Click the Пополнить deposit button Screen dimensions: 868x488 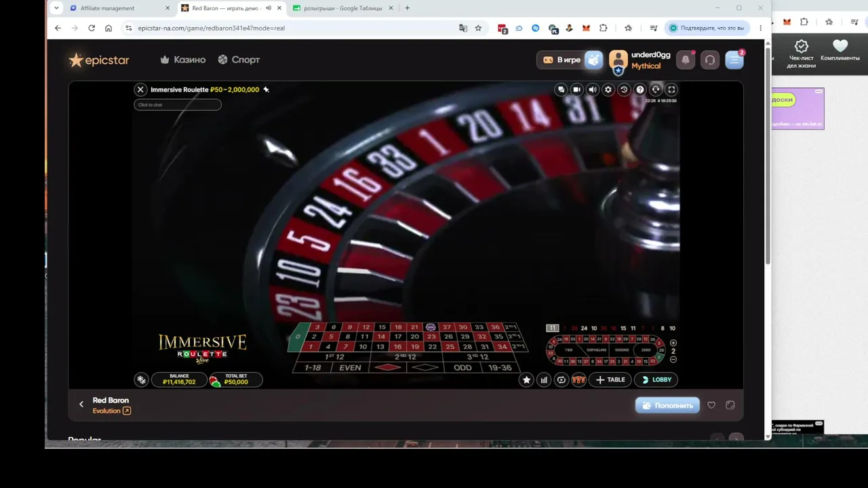[x=667, y=405]
